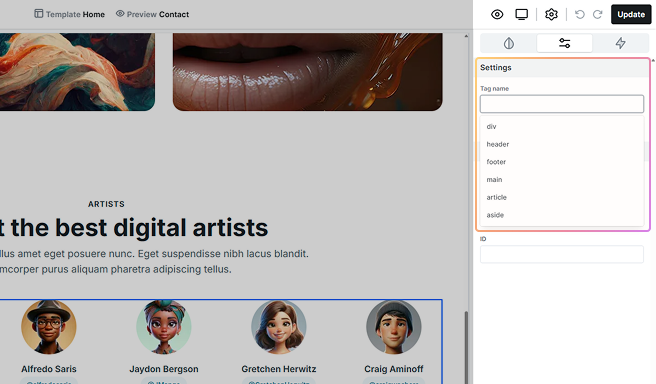Click the Jaydon Bergson name text
Image resolution: width=656 pixels, height=384 pixels.
pyautogui.click(x=164, y=369)
